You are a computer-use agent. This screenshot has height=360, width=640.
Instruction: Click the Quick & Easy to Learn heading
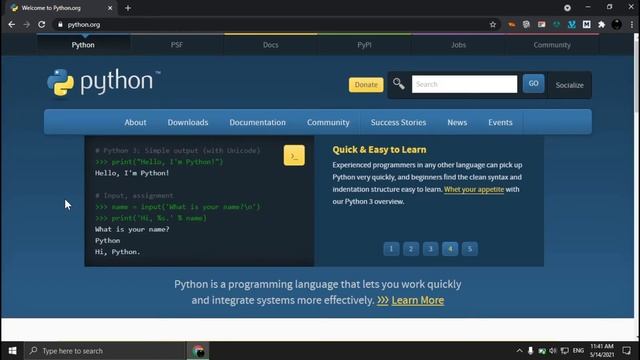379,150
